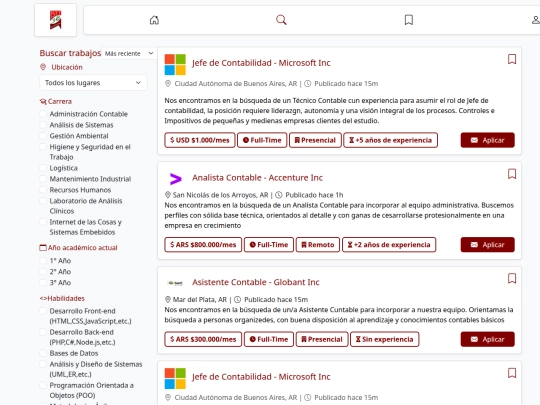Image resolution: width=540 pixels, height=405 pixels.
Task: Check Higiene y Seguridad en el Trabajo
Action: coord(43,147)
